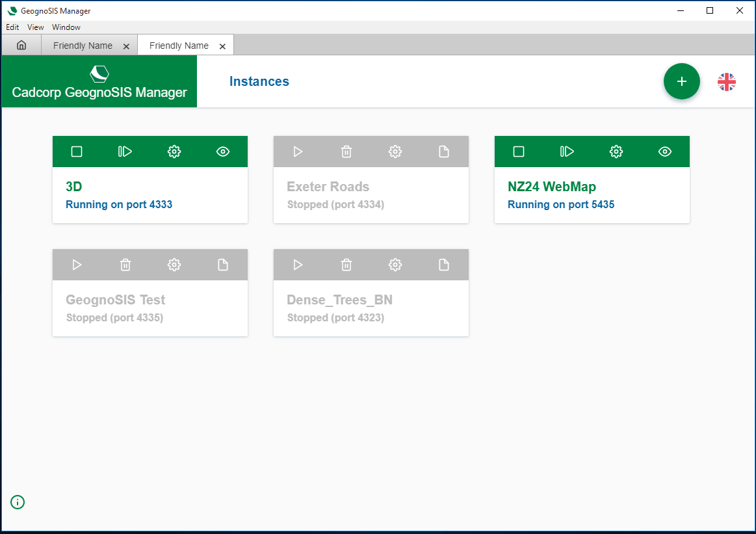Click the 3D instance title

[73, 187]
